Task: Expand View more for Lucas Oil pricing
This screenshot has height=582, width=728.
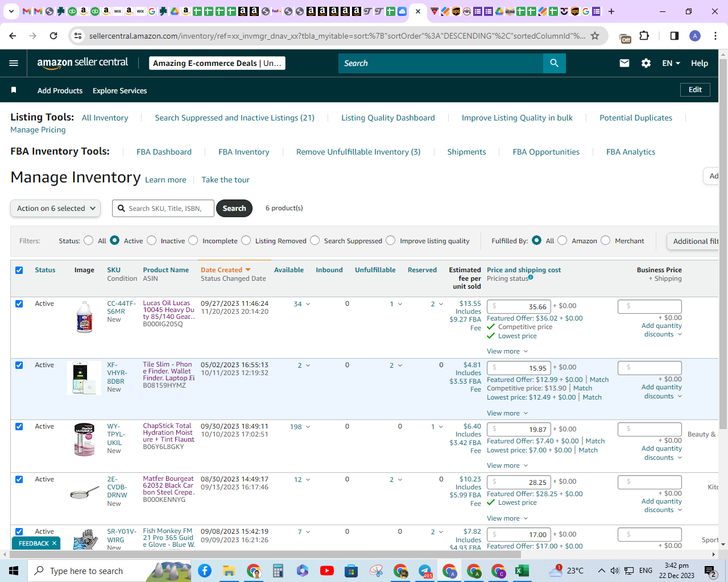Action: [507, 351]
